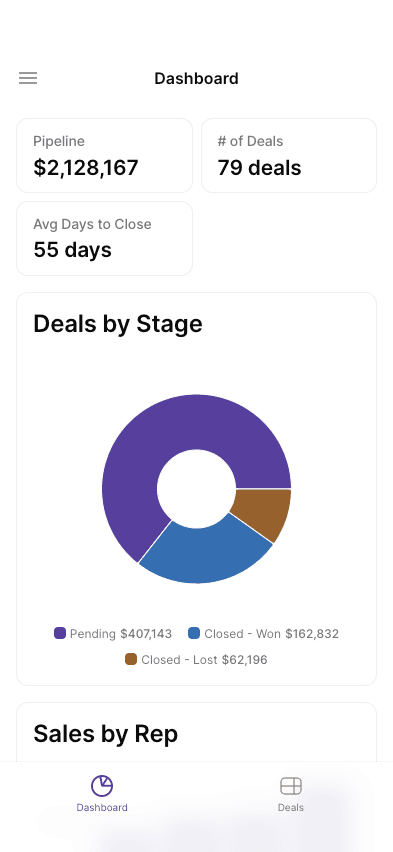Click the Dashboard page title
The height and width of the screenshot is (852, 393).
196,78
